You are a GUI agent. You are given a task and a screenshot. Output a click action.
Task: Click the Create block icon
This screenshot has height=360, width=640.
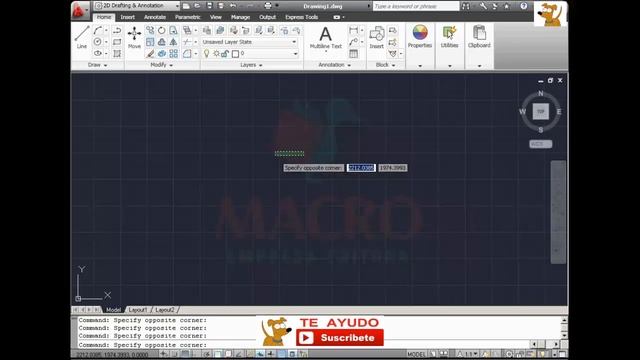[x=393, y=31]
